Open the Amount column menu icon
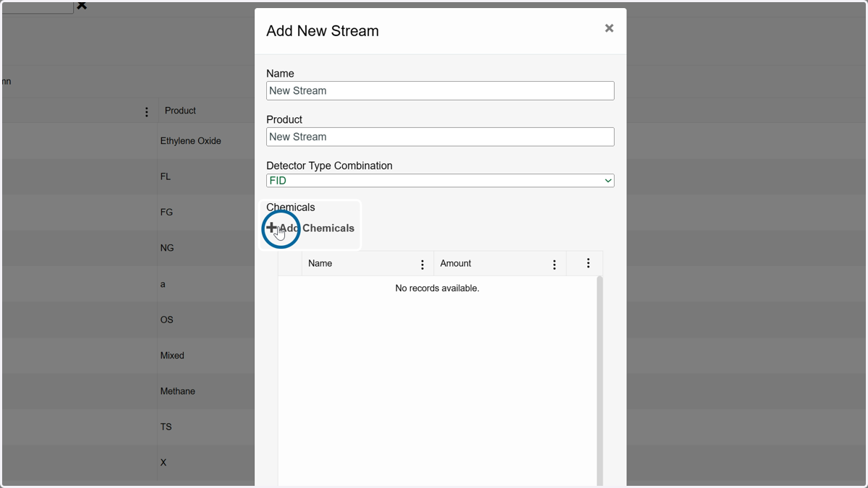 click(x=555, y=265)
